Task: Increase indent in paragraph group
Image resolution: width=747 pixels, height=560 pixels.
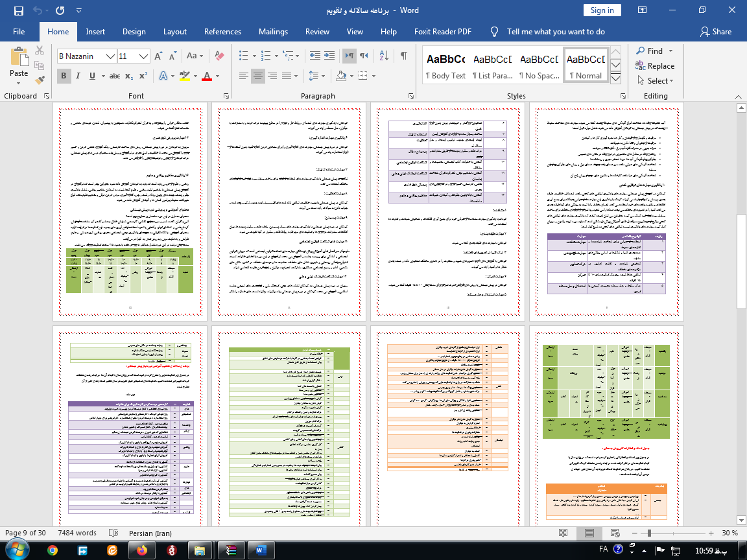Action: pos(329,56)
